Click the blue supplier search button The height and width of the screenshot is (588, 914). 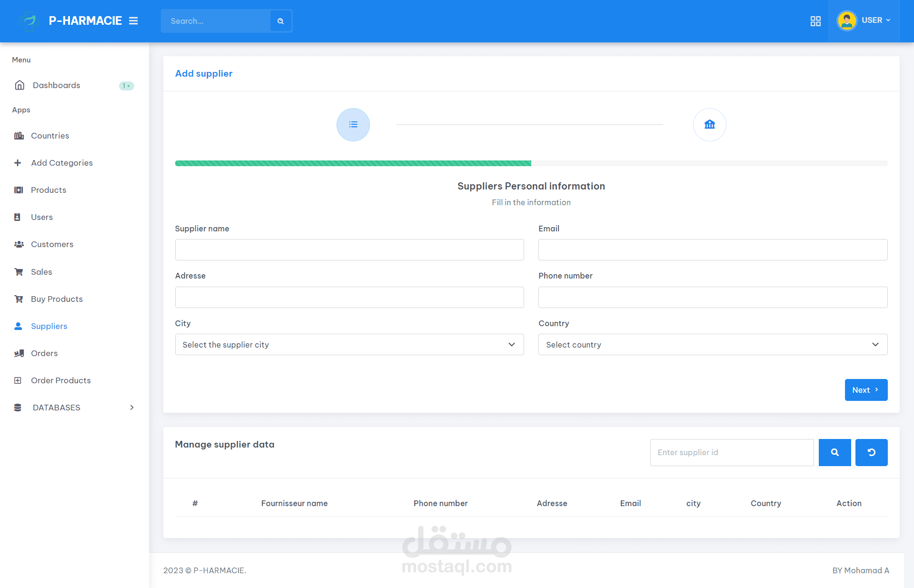(835, 452)
